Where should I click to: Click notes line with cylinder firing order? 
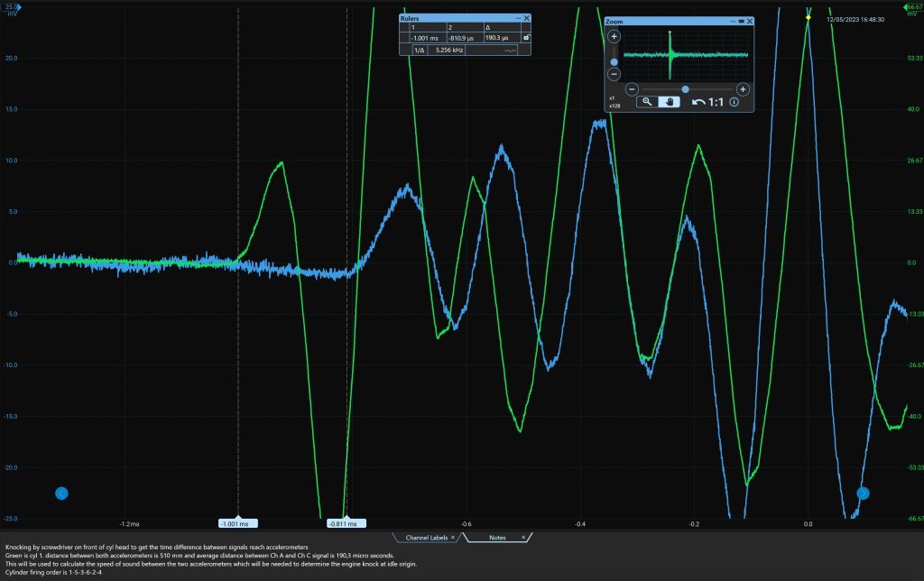tap(53, 572)
